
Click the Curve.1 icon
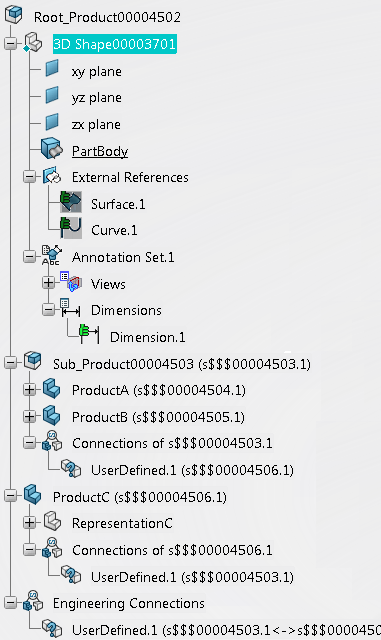click(71, 228)
